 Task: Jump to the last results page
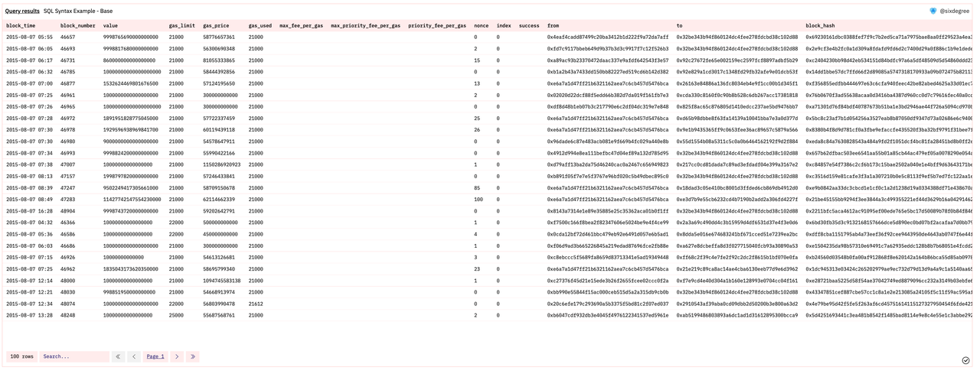click(x=193, y=356)
